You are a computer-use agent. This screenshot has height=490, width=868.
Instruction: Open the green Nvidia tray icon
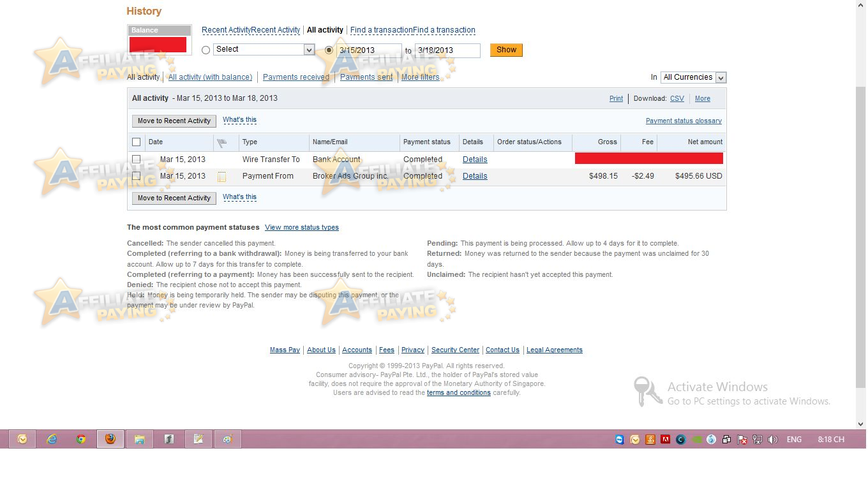tap(696, 440)
